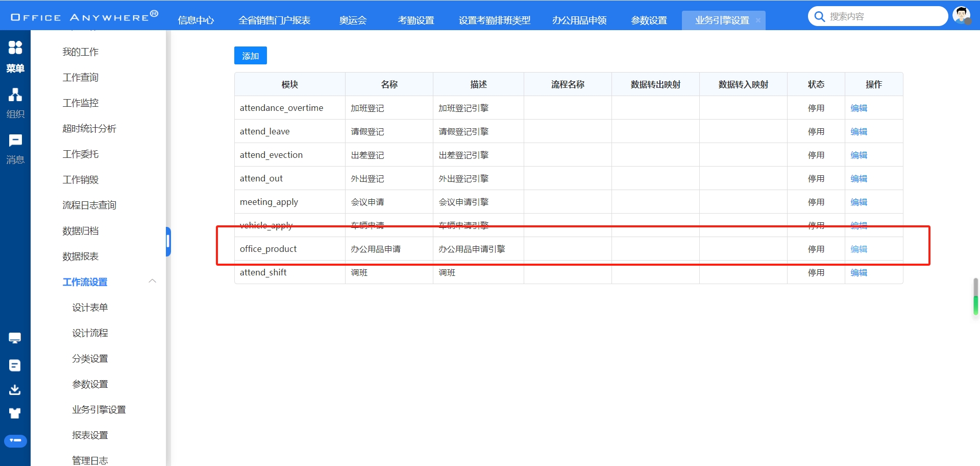Viewport: 980px width, 466px height.
Task: Open 我的工作 in sidebar
Action: point(81,52)
